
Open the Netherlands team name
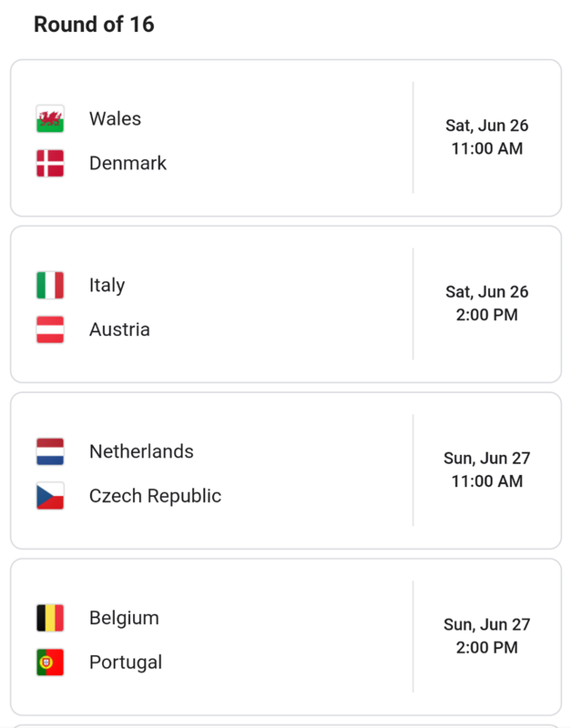pos(141,451)
